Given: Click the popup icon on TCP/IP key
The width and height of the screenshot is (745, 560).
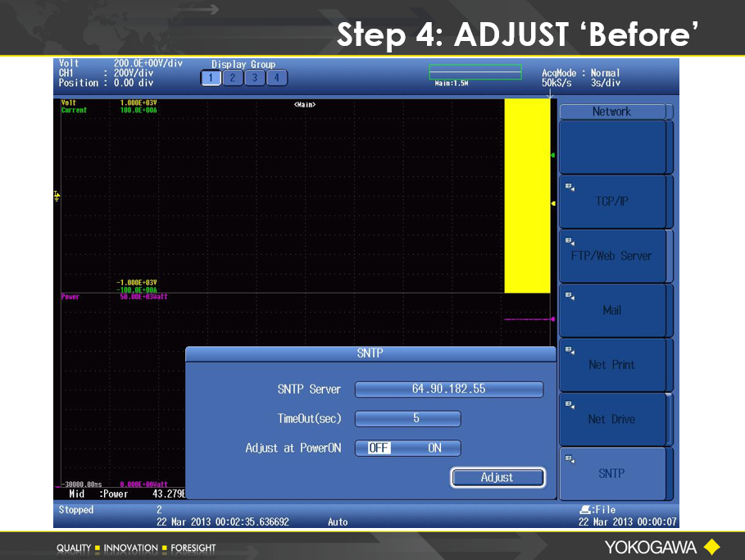Looking at the screenshot, I should click(x=570, y=187).
